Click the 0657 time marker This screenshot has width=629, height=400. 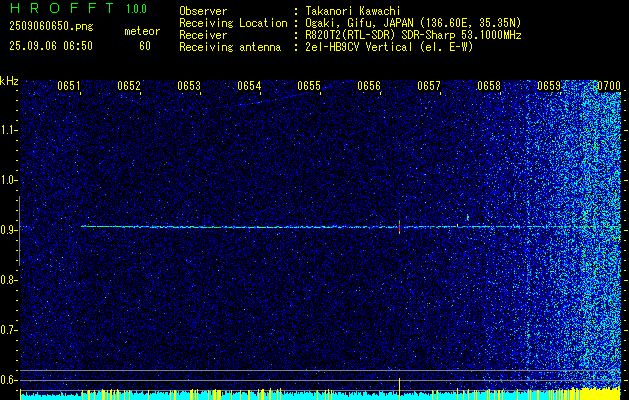coord(429,86)
